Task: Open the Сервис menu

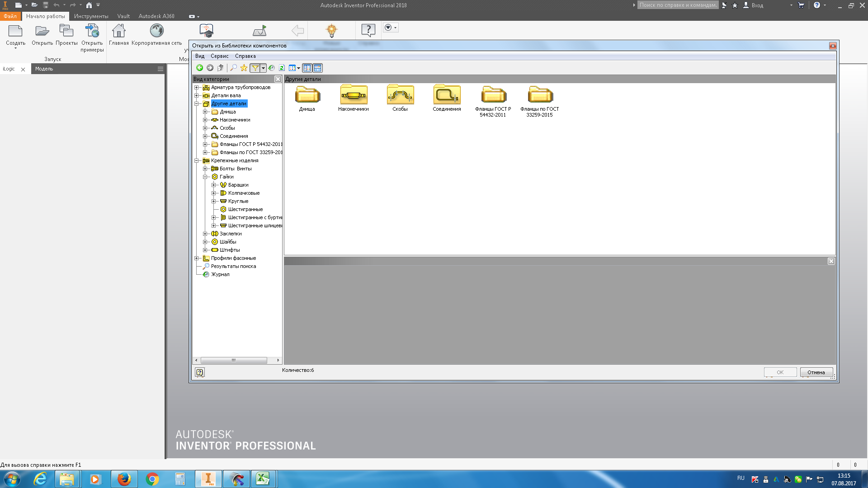Action: 220,56
